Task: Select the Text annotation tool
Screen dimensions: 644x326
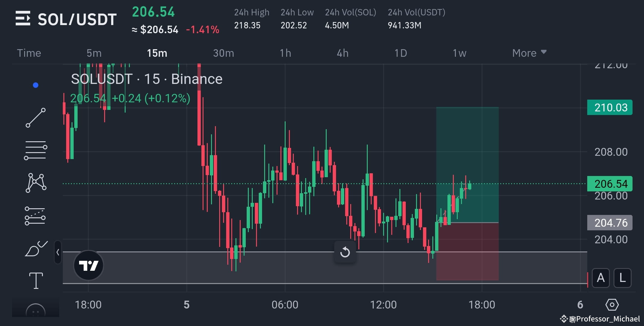Action: (35, 280)
